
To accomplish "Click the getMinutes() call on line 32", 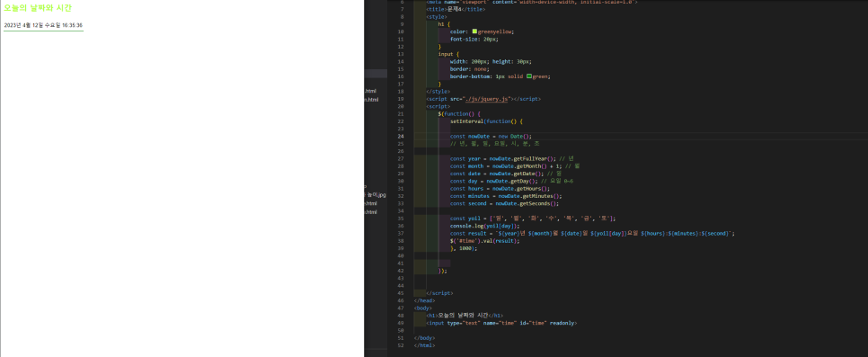I will [x=542, y=196].
